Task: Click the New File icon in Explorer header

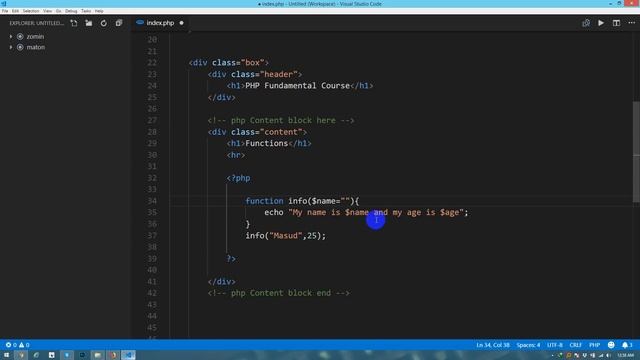Action: coord(73,23)
